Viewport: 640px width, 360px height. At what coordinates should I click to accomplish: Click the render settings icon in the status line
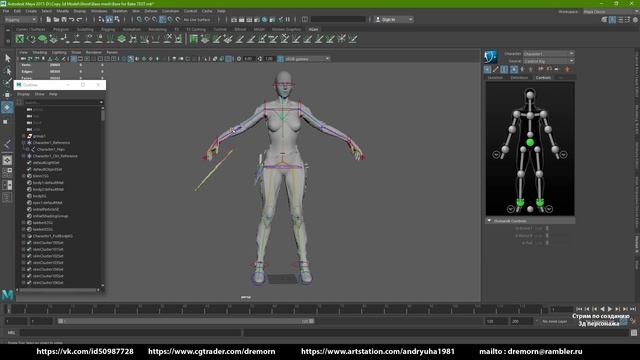(257, 19)
